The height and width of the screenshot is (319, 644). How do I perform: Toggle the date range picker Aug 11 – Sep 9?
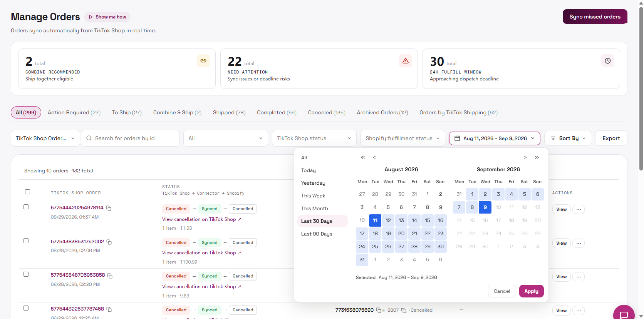coord(495,138)
